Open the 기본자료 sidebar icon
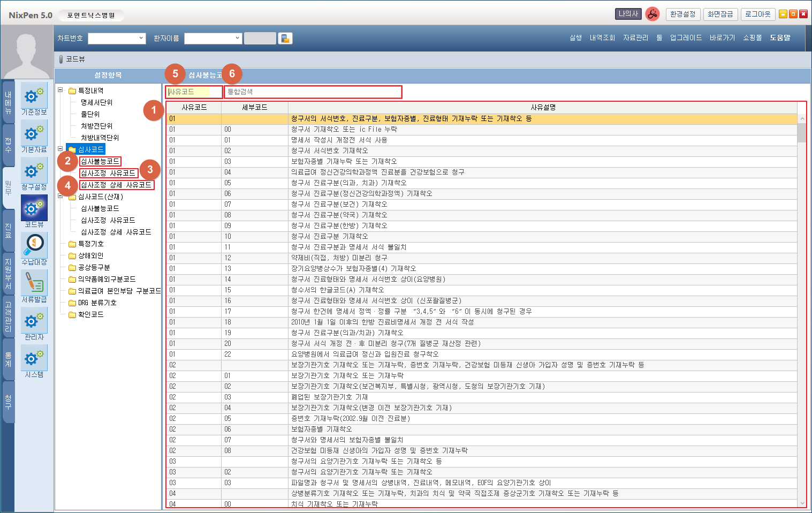The image size is (812, 513). tap(34, 133)
